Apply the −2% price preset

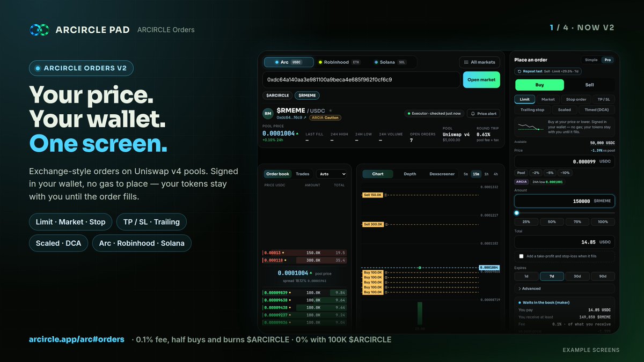[535, 173]
